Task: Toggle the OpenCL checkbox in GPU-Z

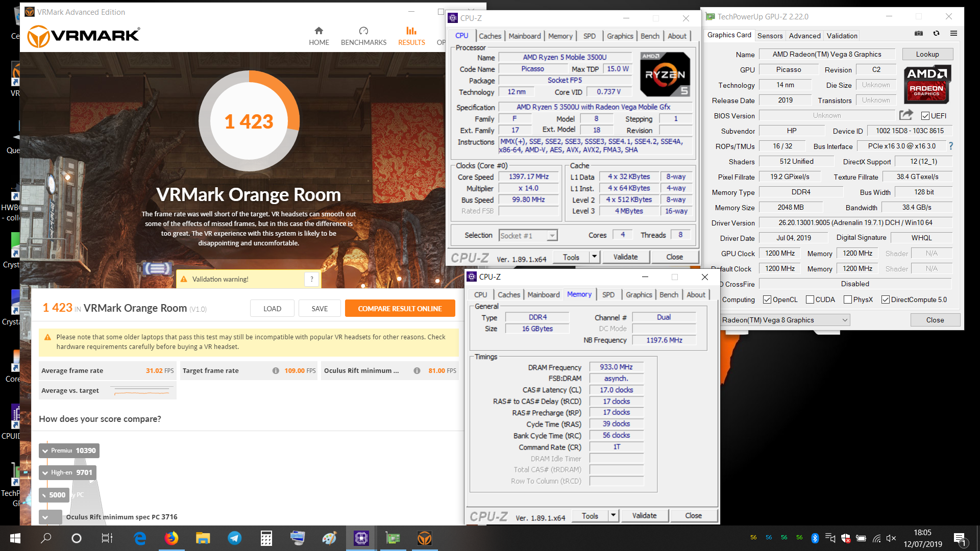Action: tap(767, 299)
